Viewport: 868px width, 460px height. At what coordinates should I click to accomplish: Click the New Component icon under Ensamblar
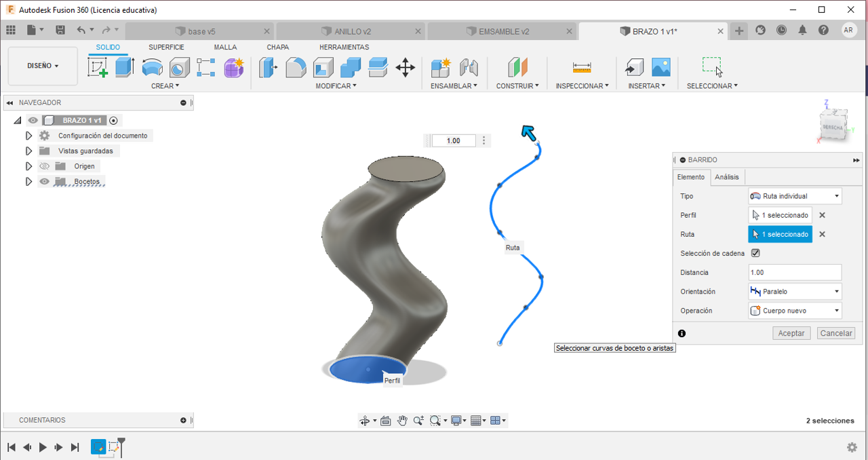441,67
